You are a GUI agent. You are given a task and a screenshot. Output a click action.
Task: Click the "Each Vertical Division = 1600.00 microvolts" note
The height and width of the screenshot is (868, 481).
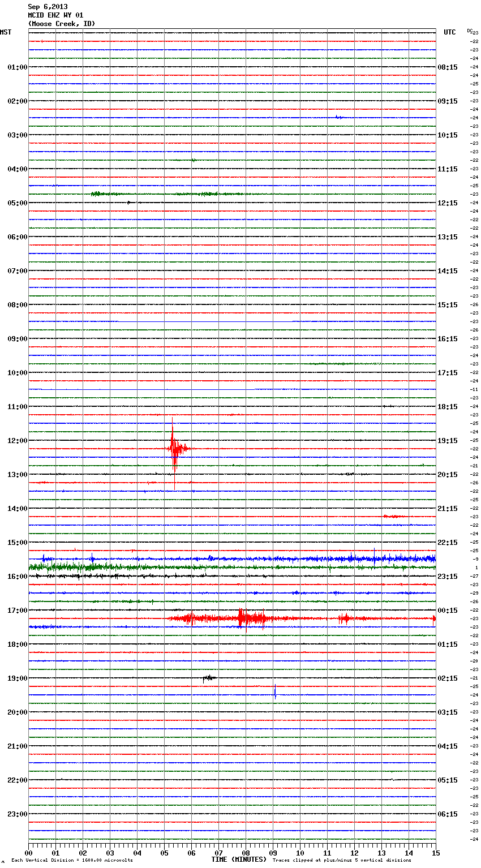[72, 860]
